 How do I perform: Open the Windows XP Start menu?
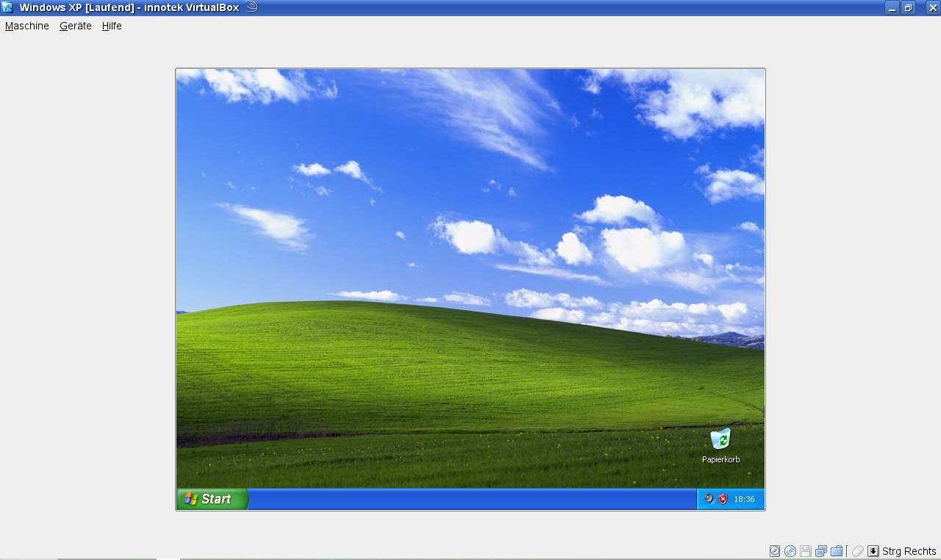[x=212, y=499]
